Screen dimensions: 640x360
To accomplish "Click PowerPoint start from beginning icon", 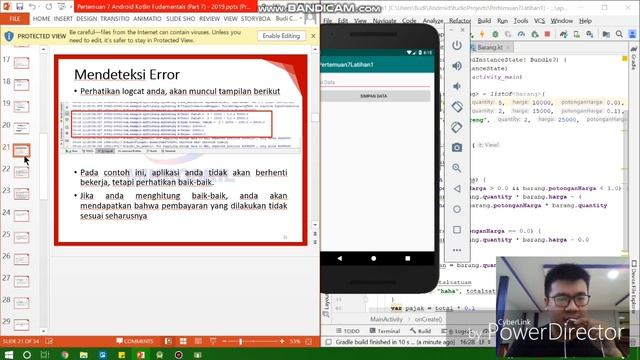I will (61, 7).
